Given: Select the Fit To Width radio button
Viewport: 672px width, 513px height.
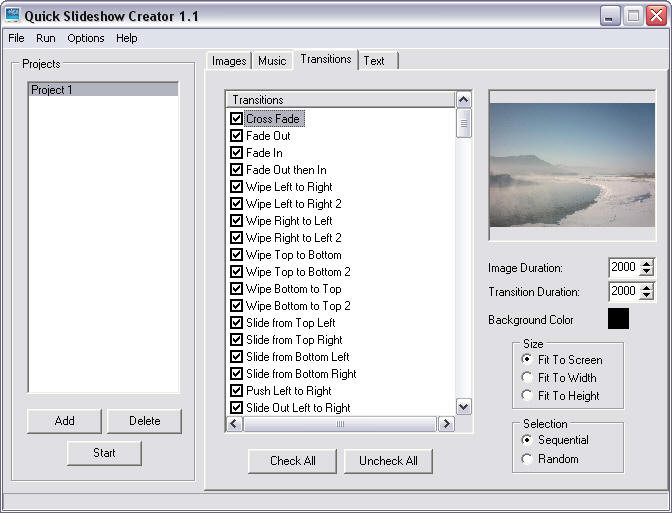Looking at the screenshot, I should pos(527,377).
